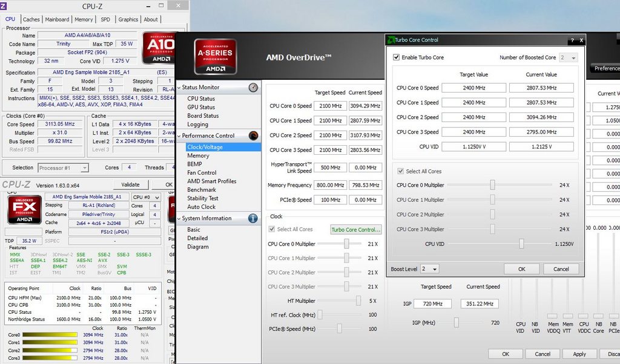The image size is (620, 364).
Task: Open Board Status in the sidebar
Action: pos(203,115)
